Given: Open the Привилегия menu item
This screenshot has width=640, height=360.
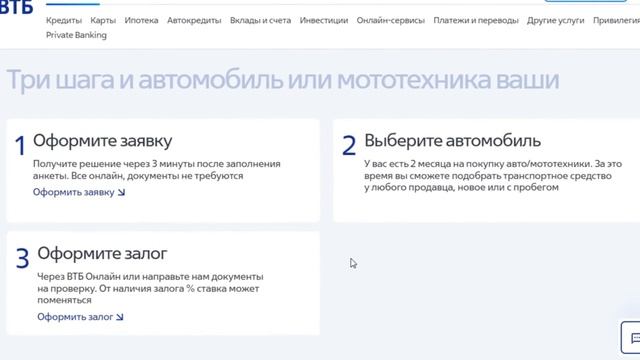Looking at the screenshot, I should coord(616,20).
